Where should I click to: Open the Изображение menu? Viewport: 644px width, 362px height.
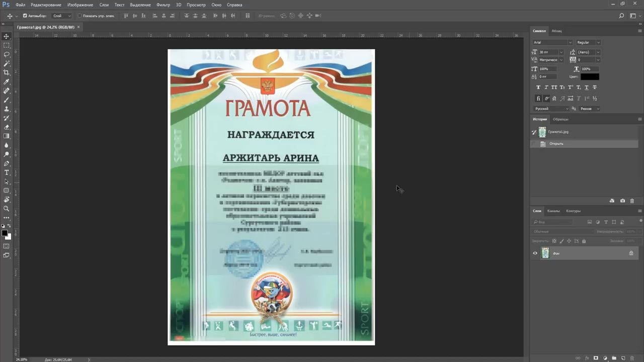coord(80,5)
